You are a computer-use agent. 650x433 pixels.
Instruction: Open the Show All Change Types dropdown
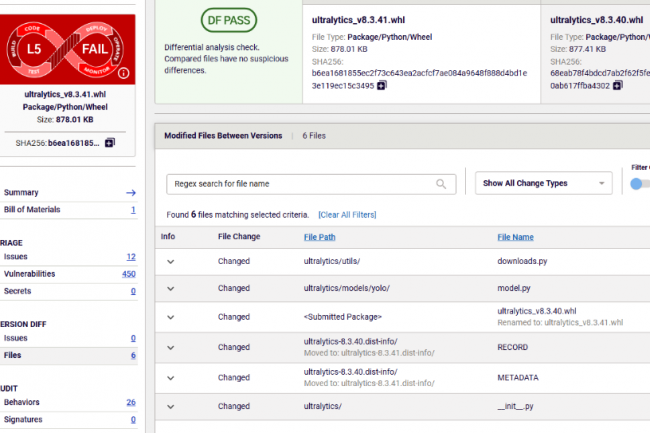pyautogui.click(x=545, y=184)
